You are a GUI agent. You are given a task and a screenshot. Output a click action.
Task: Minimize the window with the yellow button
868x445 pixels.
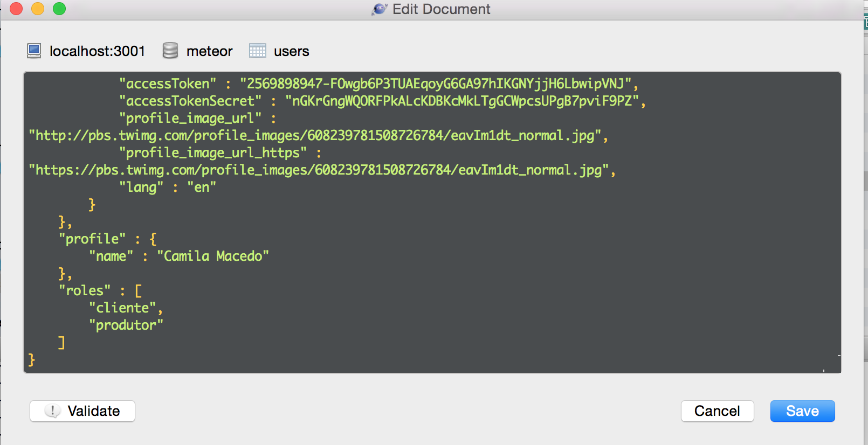38,9
